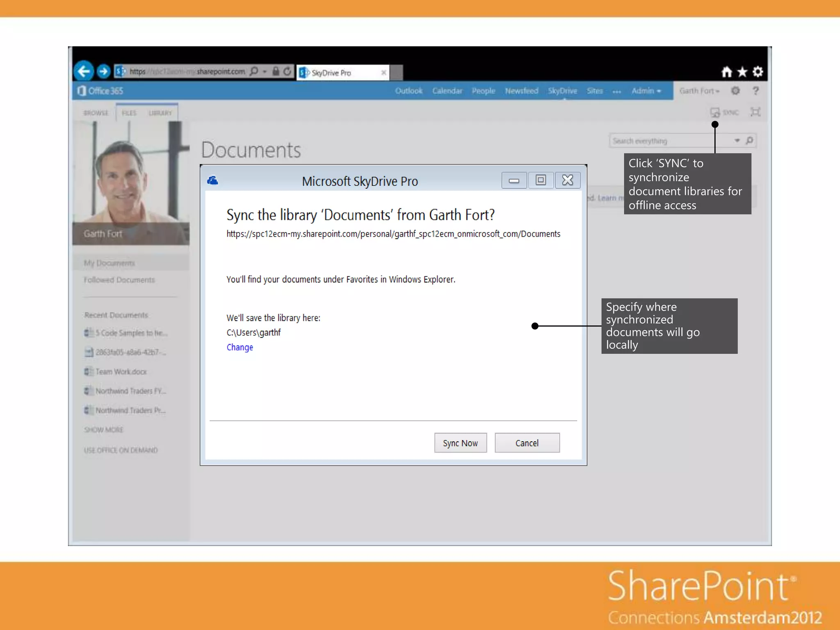Click the C:\Users\garthf path text
This screenshot has width=840, height=630.
pyautogui.click(x=253, y=332)
